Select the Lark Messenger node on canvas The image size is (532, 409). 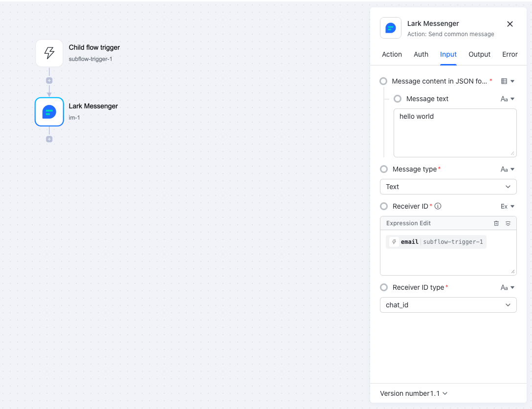coord(49,112)
